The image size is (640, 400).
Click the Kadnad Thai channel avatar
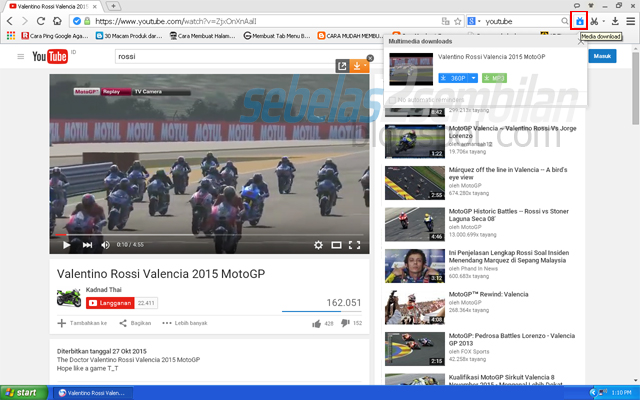69,298
